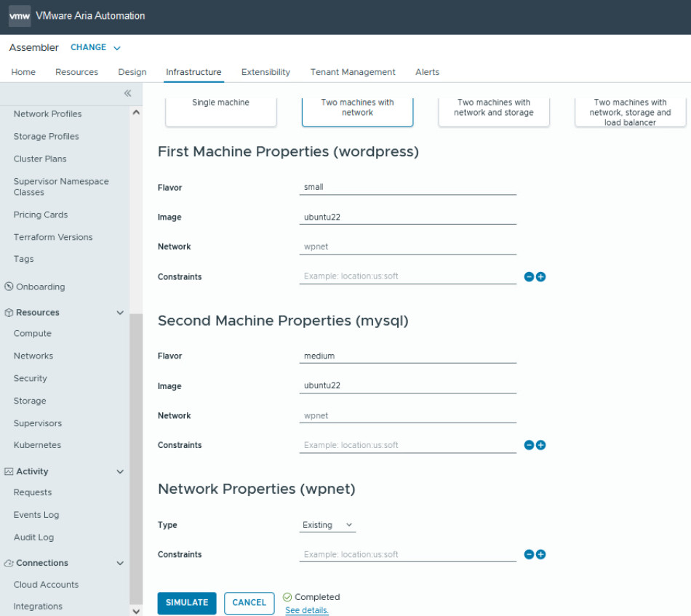Screen dimensions: 691x616
Task: Click the wordpress Flavor field containing small
Action: click(x=407, y=187)
